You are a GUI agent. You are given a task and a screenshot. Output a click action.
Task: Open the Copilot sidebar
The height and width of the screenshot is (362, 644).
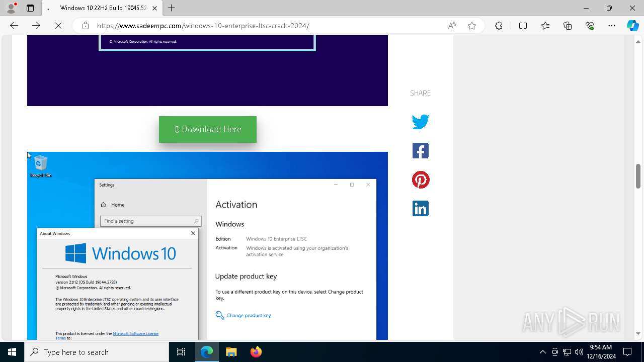(632, 26)
